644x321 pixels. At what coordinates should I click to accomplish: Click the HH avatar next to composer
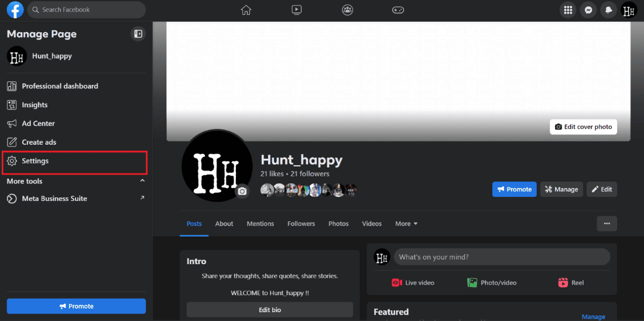(382, 257)
